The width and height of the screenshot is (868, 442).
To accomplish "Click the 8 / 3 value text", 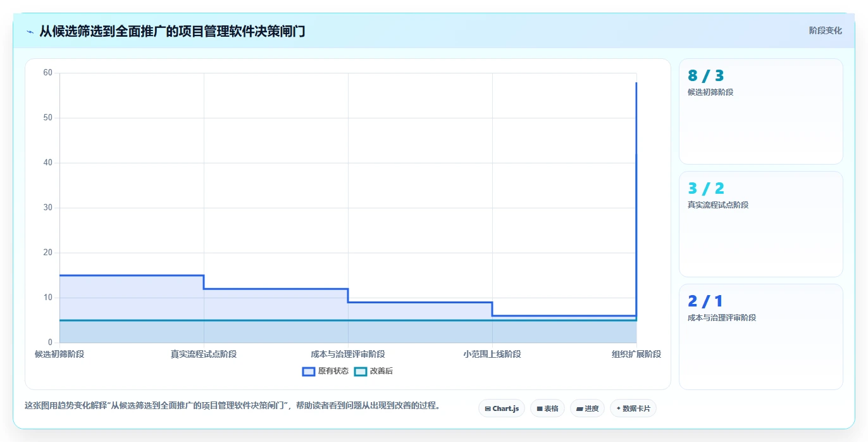I will (705, 76).
